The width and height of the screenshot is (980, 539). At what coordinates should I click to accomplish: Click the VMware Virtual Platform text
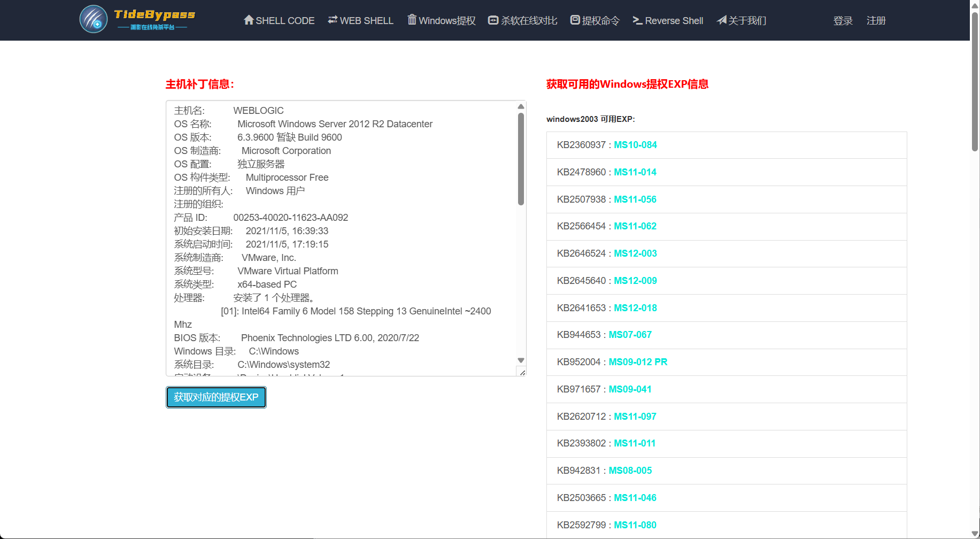[x=288, y=271]
